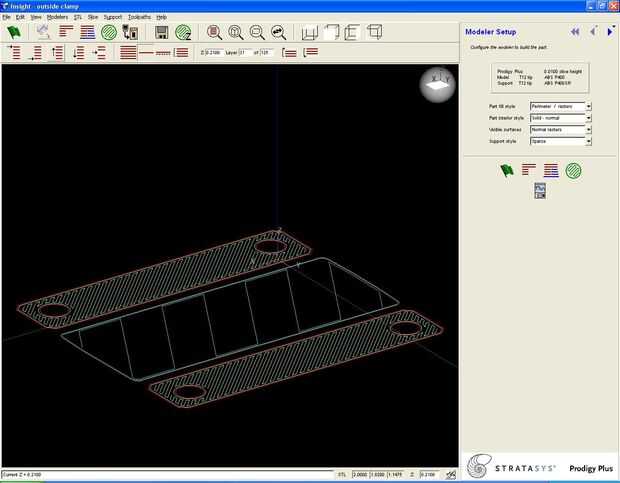Open the Slice menu
This screenshot has width=620, height=483.
point(93,17)
